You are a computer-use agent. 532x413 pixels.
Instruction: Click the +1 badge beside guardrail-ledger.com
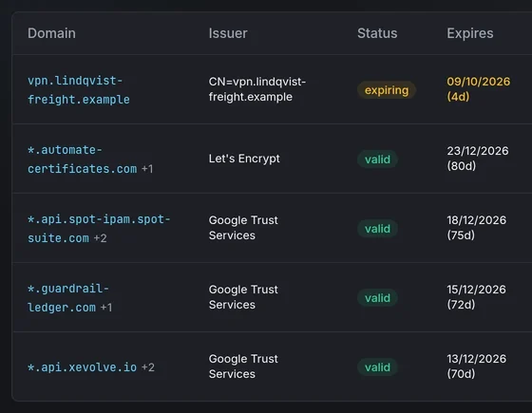tap(106, 308)
